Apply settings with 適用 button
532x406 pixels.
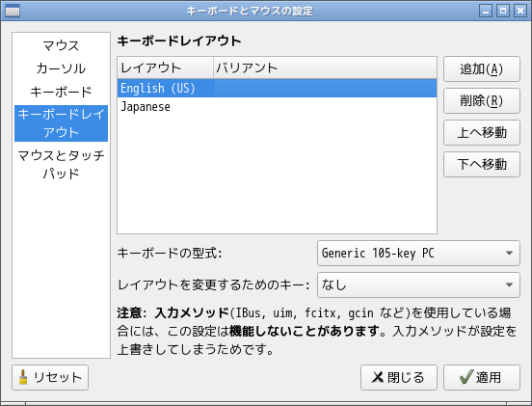482,377
